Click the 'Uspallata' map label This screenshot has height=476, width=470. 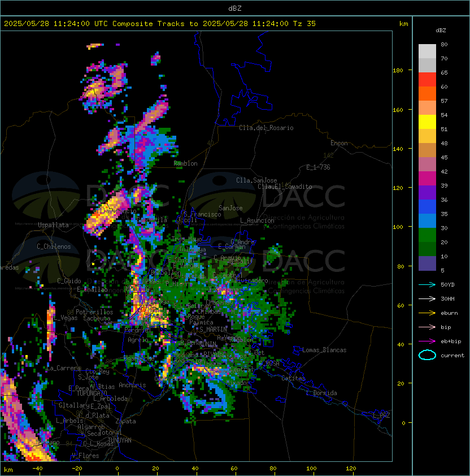click(53, 225)
